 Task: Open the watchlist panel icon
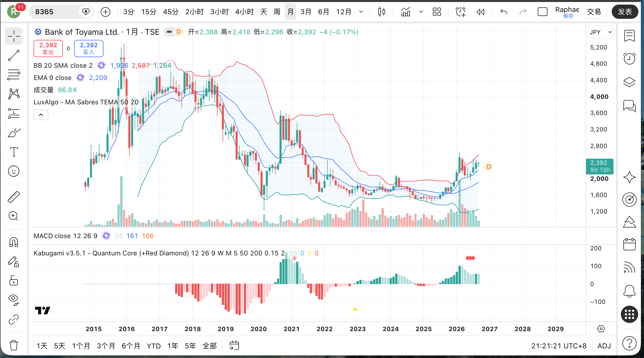pos(629,36)
